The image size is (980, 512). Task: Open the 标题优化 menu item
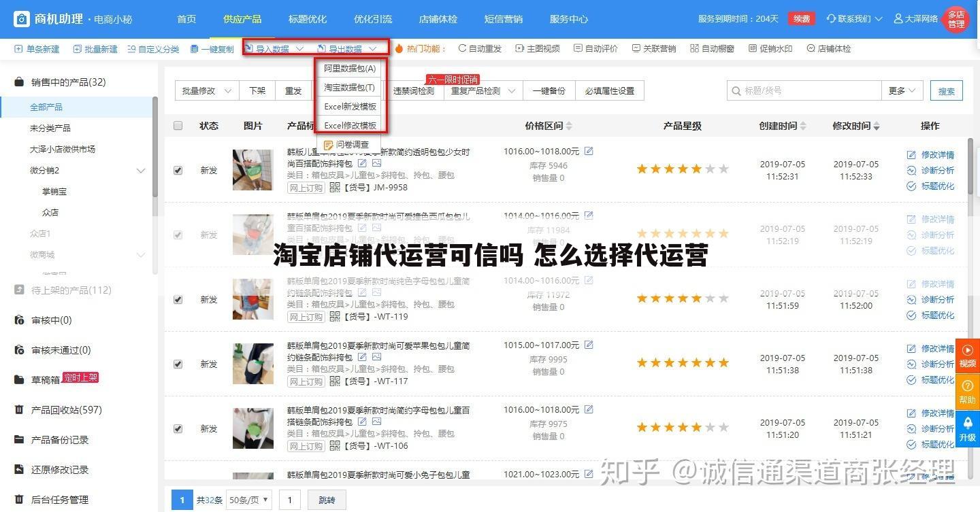pos(307,19)
